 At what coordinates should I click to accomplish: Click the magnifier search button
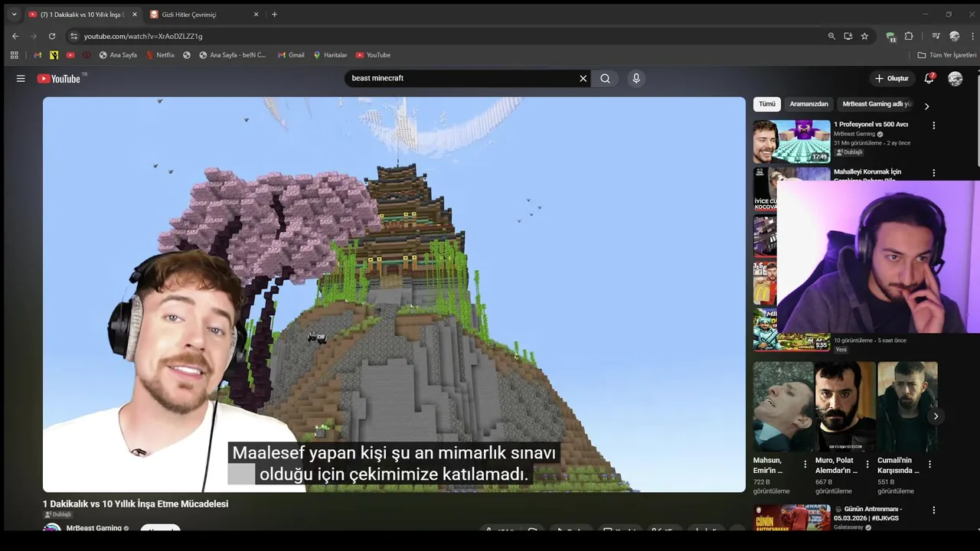pos(605,78)
